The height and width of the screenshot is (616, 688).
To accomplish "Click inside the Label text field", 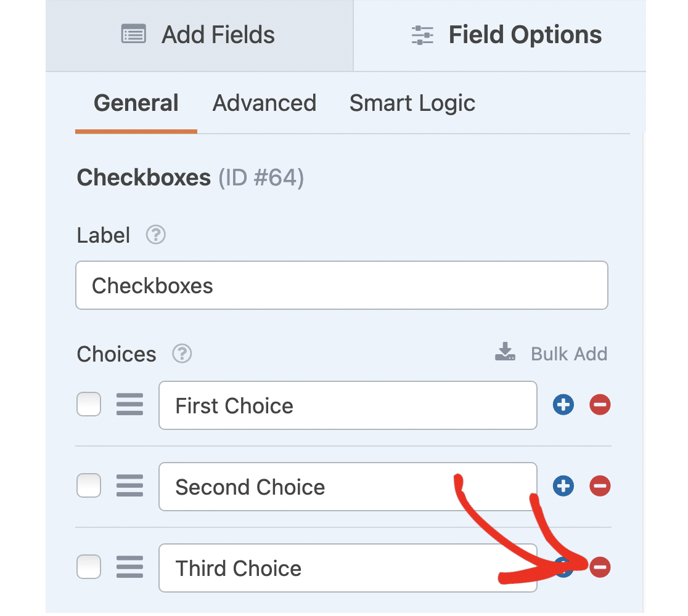I will 342,285.
